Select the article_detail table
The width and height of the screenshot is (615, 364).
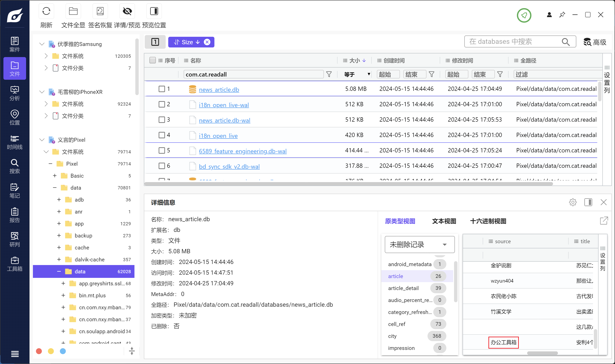pyautogui.click(x=417, y=288)
